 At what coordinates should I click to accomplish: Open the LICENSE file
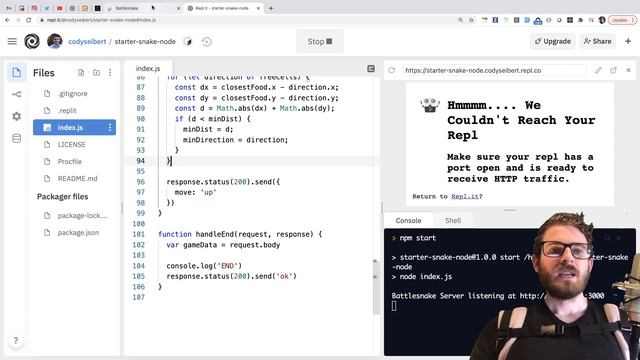(x=74, y=144)
